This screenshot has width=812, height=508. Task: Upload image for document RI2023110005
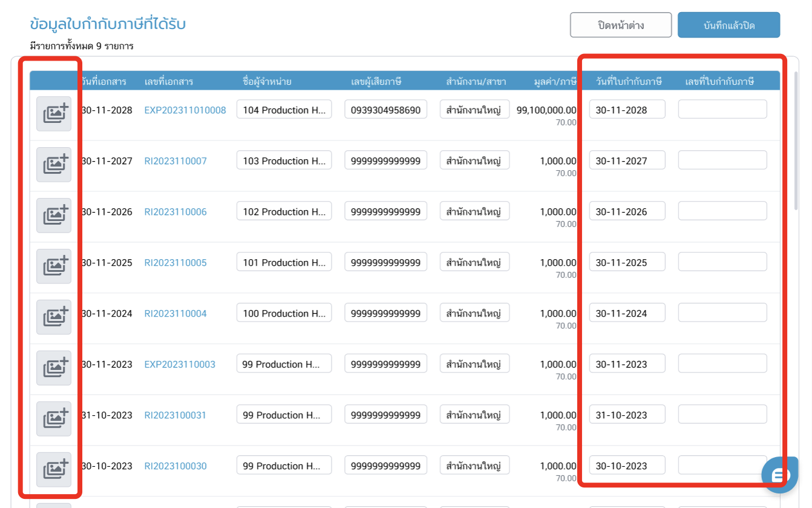coord(54,266)
